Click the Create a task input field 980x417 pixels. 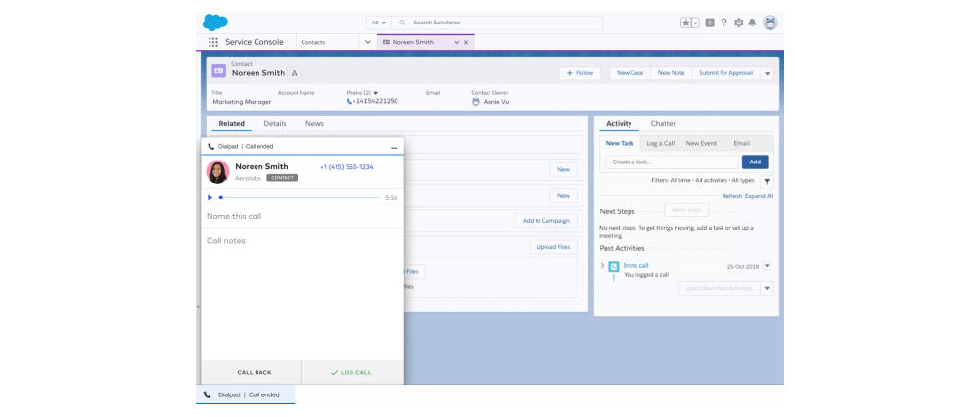(672, 162)
